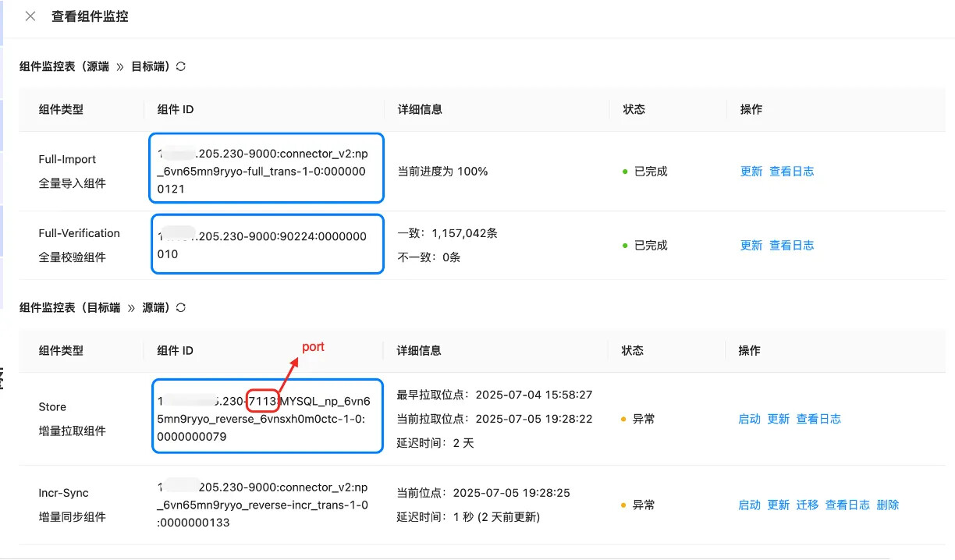The width and height of the screenshot is (955, 560).
Task: Click 当前位点 2025-07-05 19:28:25 text
Action: point(483,493)
